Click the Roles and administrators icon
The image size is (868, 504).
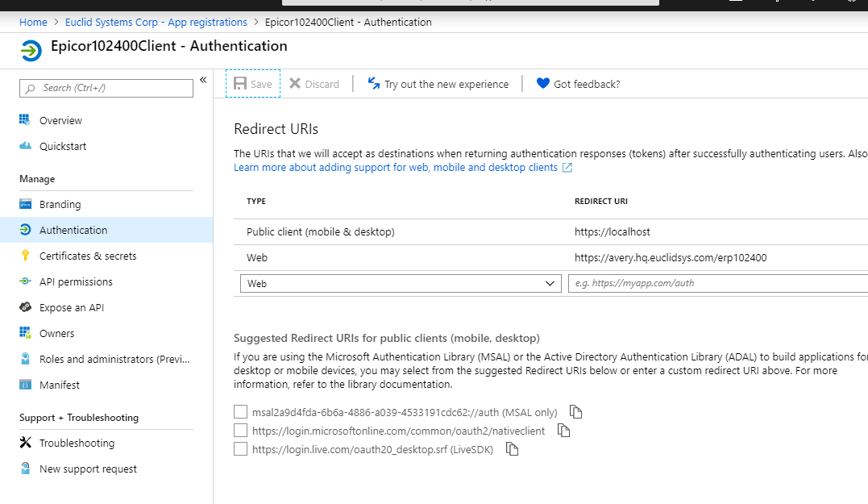click(25, 358)
